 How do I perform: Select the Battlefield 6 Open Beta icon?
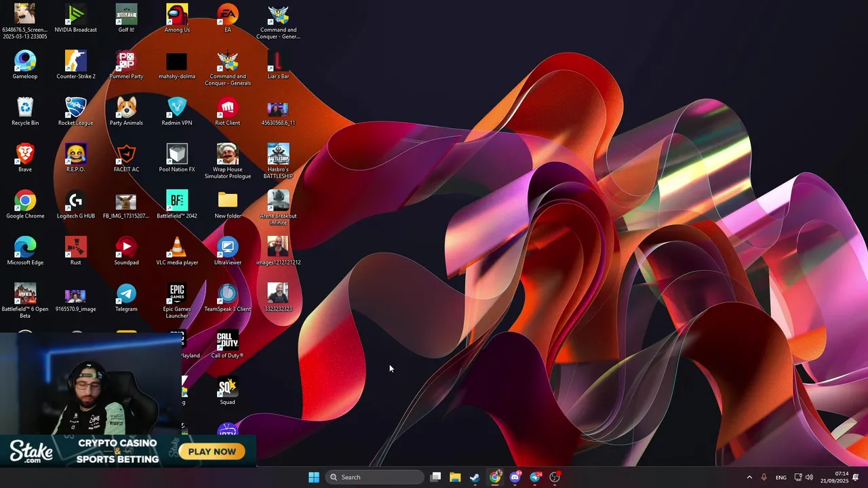25,302
